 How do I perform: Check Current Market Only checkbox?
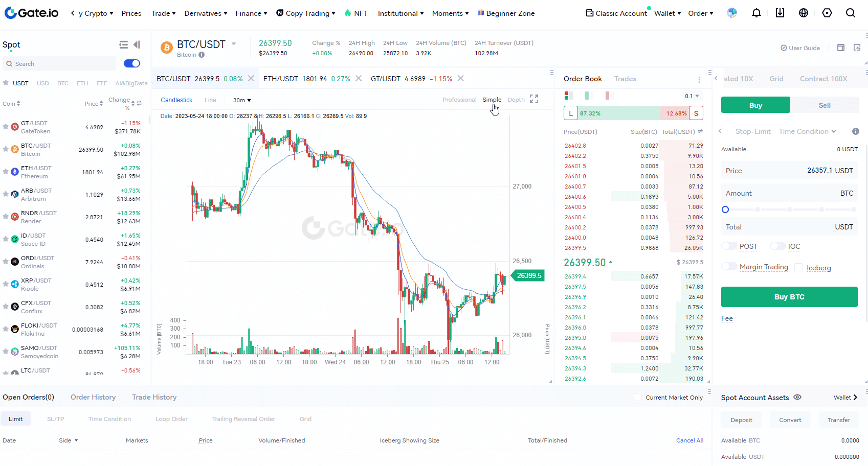638,397
